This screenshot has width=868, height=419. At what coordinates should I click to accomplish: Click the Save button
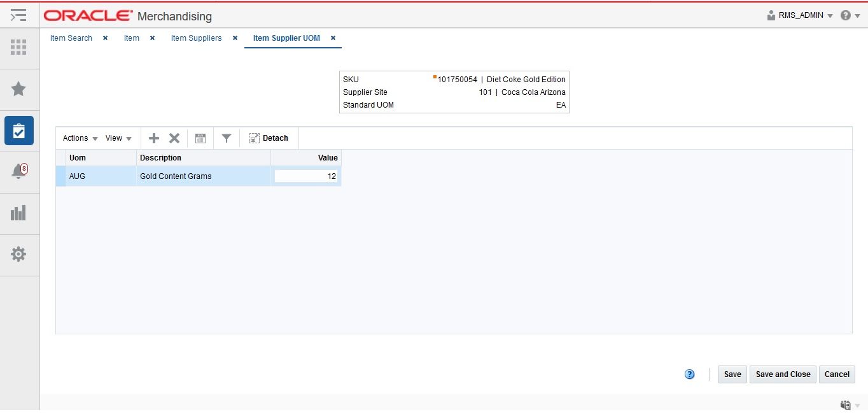click(732, 374)
